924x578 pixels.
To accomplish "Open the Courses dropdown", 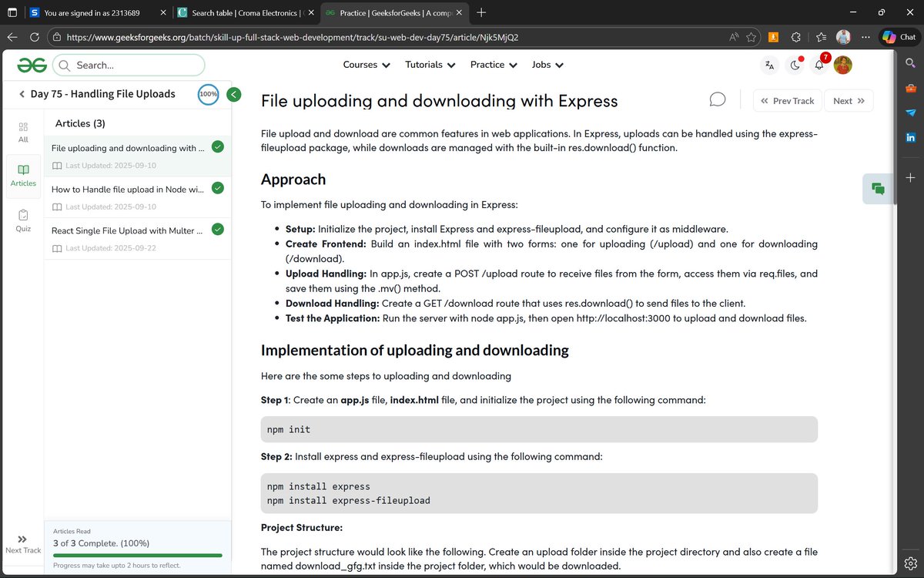I will [366, 65].
